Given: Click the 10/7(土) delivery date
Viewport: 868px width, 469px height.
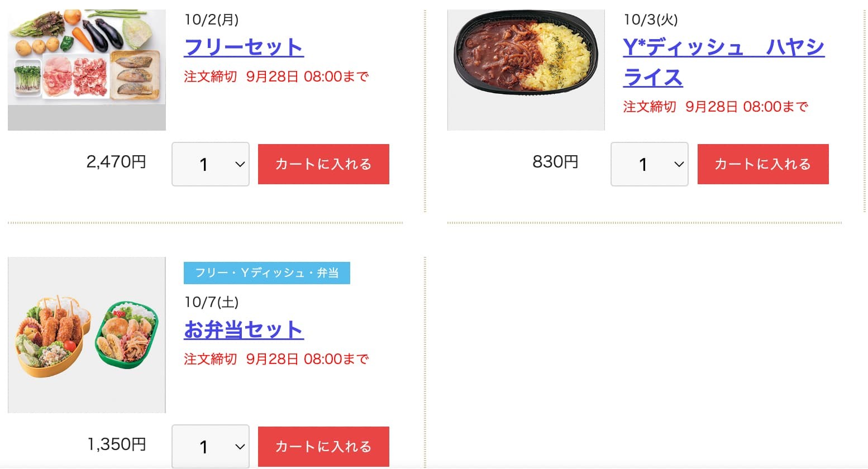Looking at the screenshot, I should tap(211, 302).
